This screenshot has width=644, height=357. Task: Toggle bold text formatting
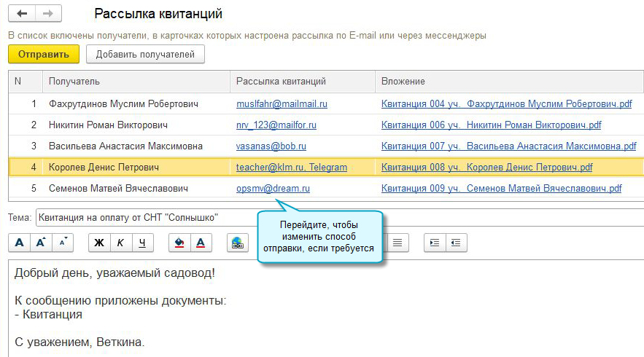point(99,243)
